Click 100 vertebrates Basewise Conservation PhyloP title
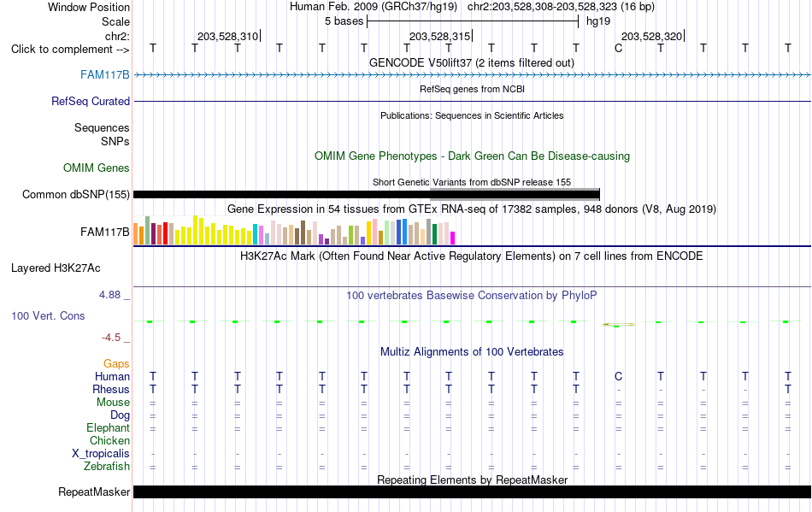The width and height of the screenshot is (812, 512). (x=472, y=296)
